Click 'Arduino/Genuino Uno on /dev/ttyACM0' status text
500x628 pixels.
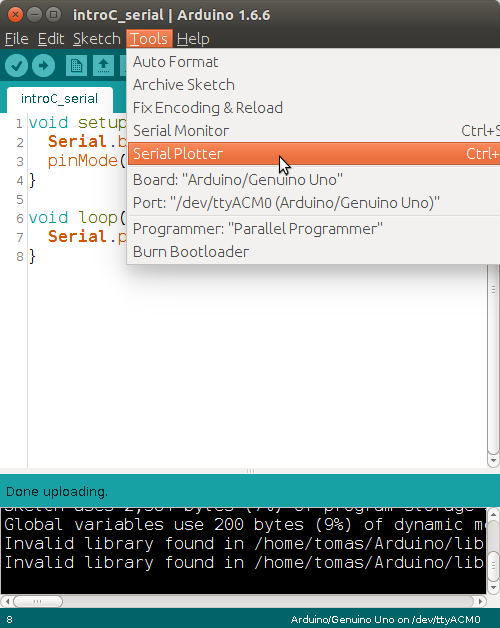tap(385, 620)
